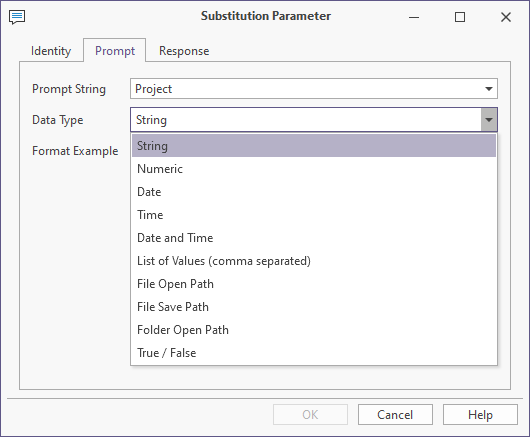Screen dimensions: 530x437
Task: Click the Cancel button
Action: (395, 415)
